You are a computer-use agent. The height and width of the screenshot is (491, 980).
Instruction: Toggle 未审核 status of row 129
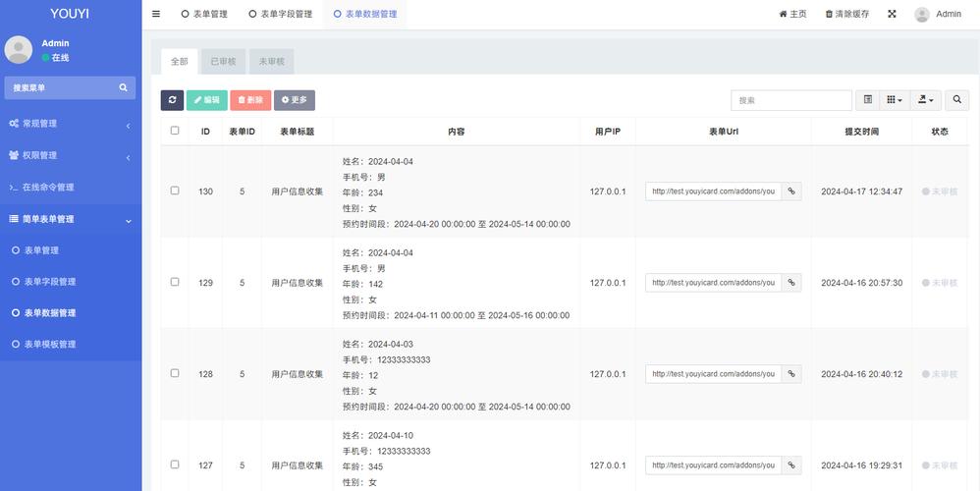click(940, 283)
